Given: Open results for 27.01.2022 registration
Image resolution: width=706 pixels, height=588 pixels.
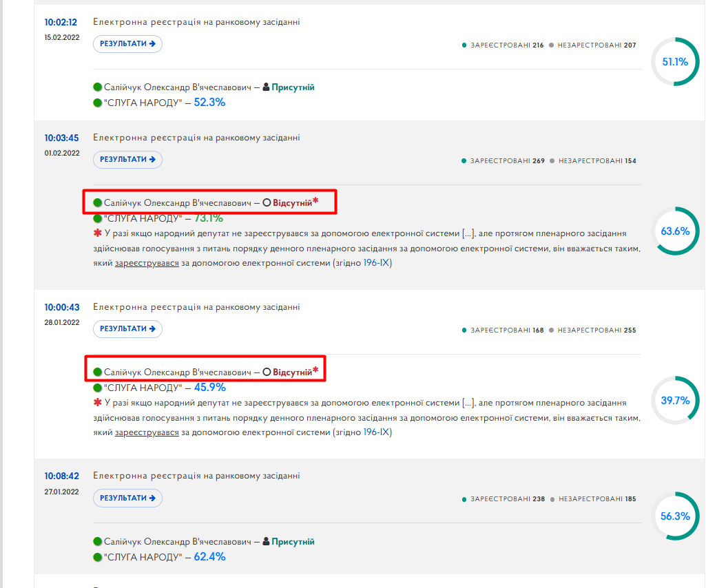Looking at the screenshot, I should [x=127, y=498].
